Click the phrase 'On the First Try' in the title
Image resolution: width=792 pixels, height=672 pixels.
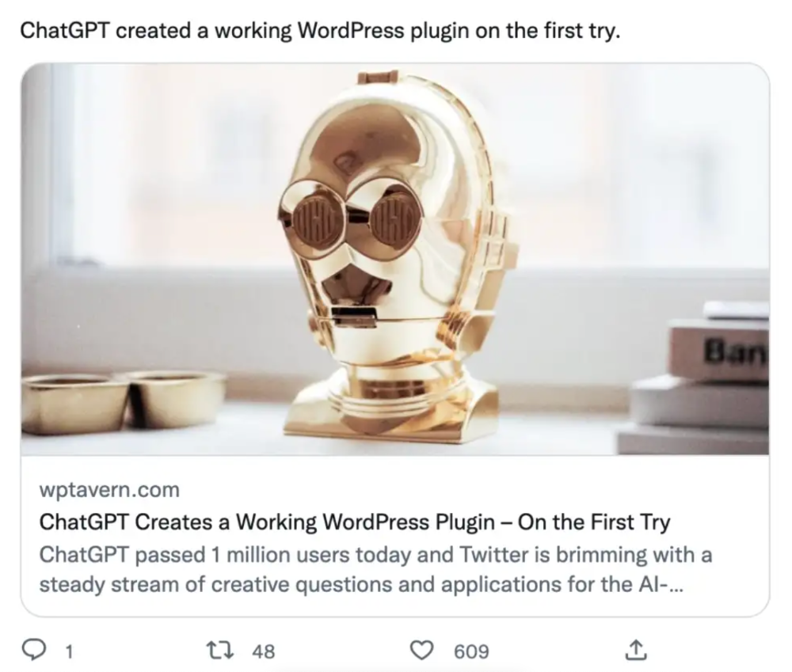tap(595, 522)
